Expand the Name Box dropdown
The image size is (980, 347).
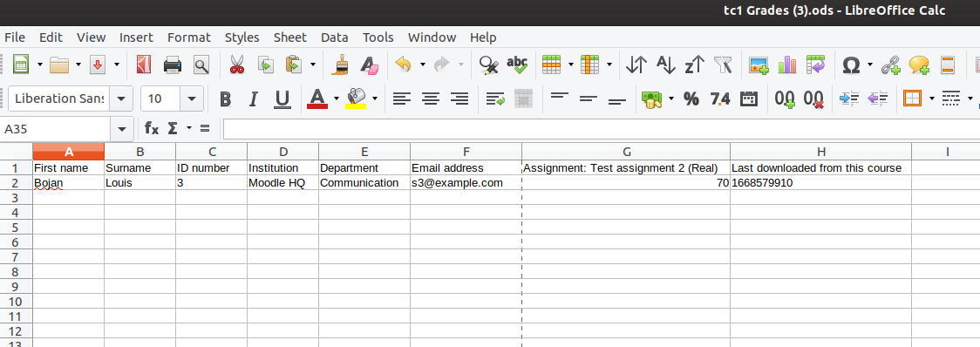[121, 129]
